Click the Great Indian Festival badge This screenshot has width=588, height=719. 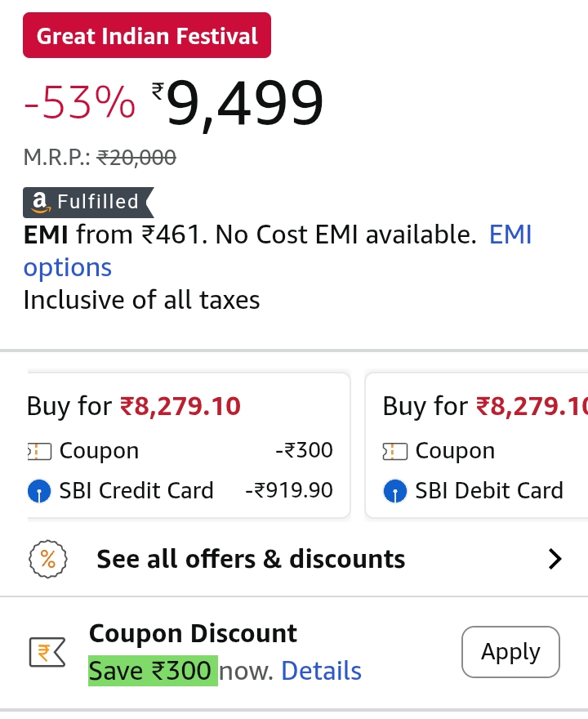pos(147,36)
